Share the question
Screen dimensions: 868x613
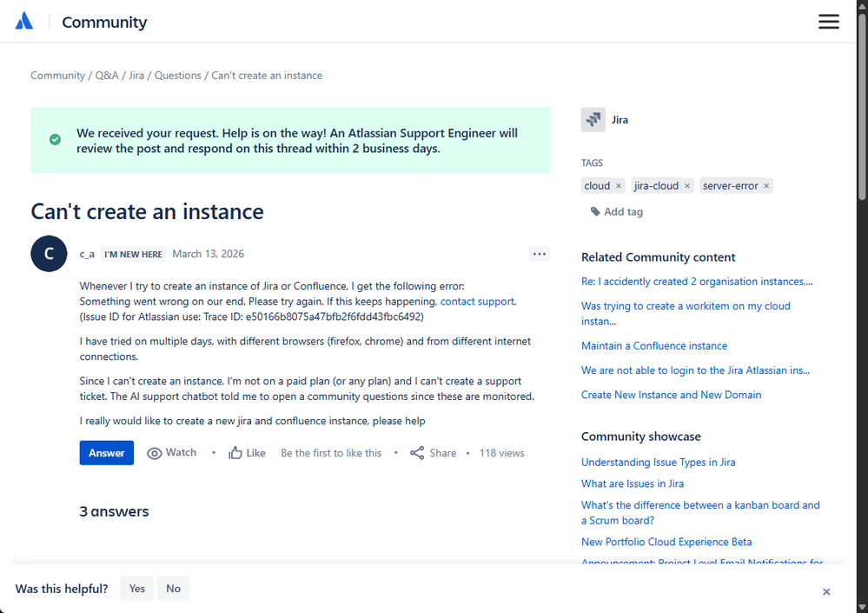pos(433,453)
